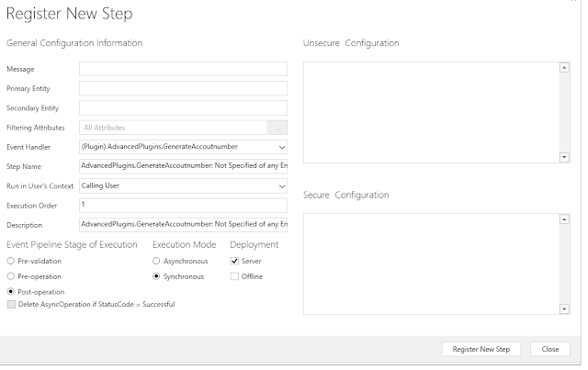
Task: Click the Execution Order field
Action: click(x=183, y=205)
